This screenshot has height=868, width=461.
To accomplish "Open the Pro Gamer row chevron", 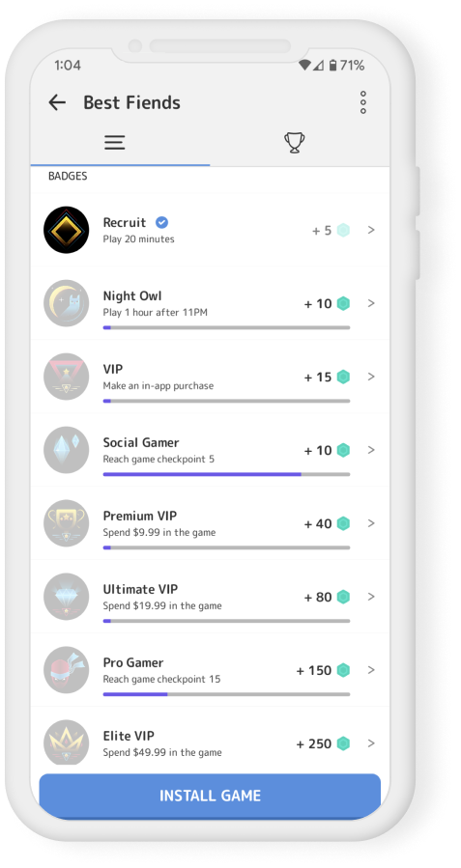I will pyautogui.click(x=371, y=670).
